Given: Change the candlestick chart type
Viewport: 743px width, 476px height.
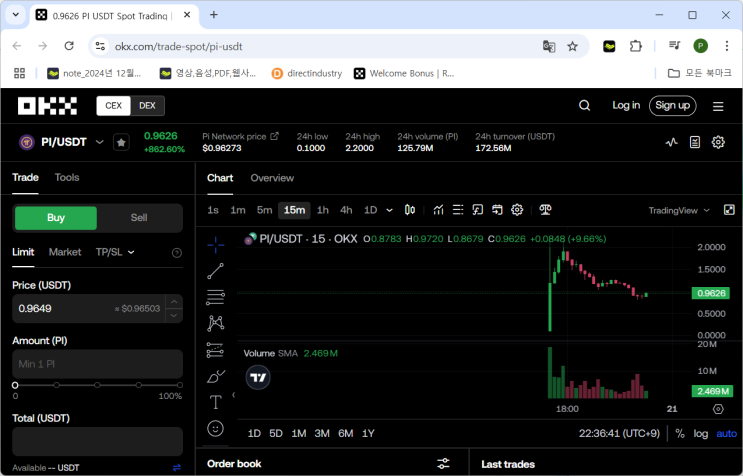Looking at the screenshot, I should pos(410,210).
